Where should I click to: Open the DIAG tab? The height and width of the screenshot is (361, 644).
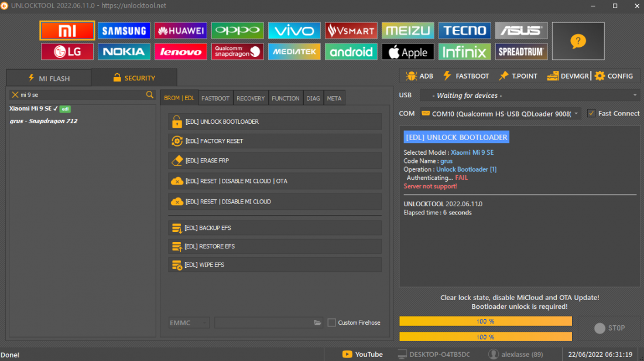pyautogui.click(x=313, y=98)
